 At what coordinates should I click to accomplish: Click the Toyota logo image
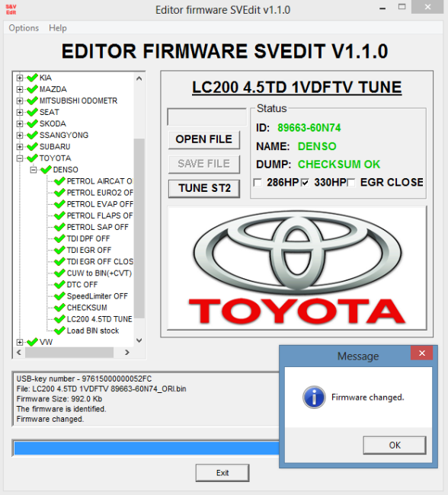pyautogui.click(x=297, y=268)
